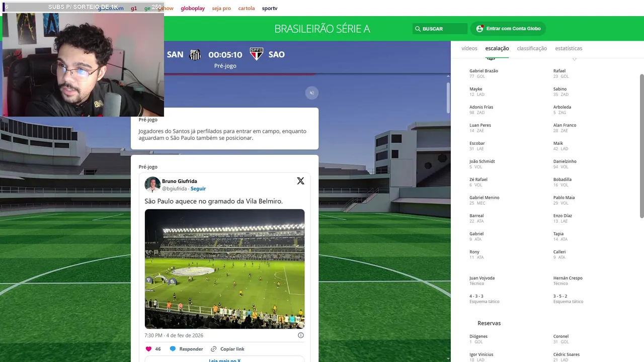
Task: Click the copy link chain icon
Action: coord(214,349)
